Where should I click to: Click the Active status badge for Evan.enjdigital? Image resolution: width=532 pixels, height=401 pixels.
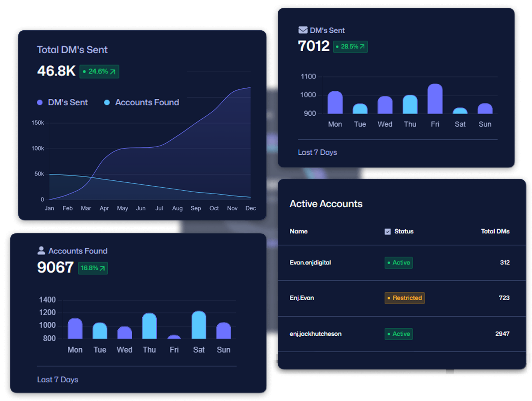click(x=398, y=263)
